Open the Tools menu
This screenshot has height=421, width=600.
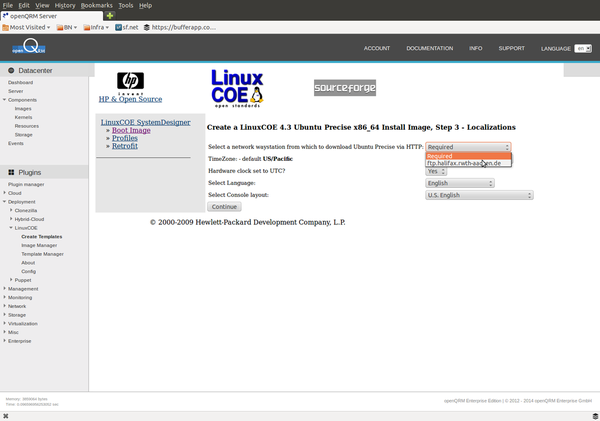pyautogui.click(x=126, y=5)
